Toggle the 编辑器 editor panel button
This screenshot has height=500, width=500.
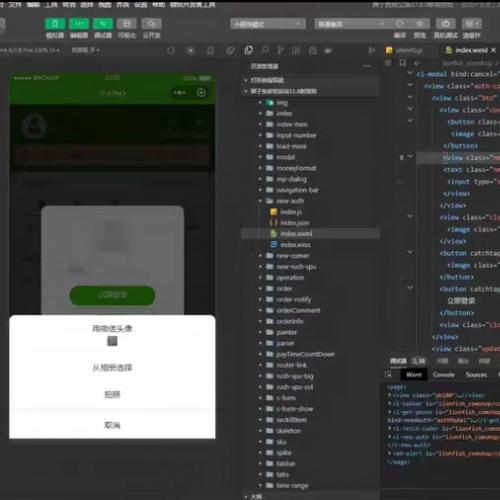(79, 24)
